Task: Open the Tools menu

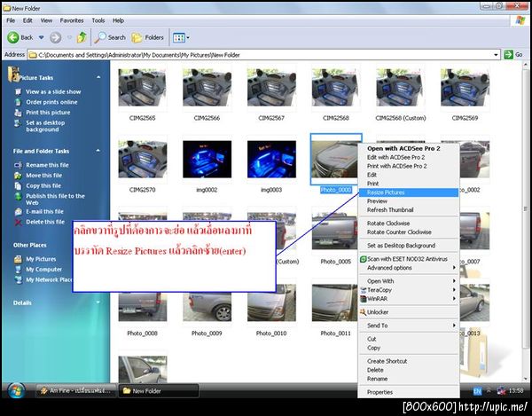Action: [98, 20]
